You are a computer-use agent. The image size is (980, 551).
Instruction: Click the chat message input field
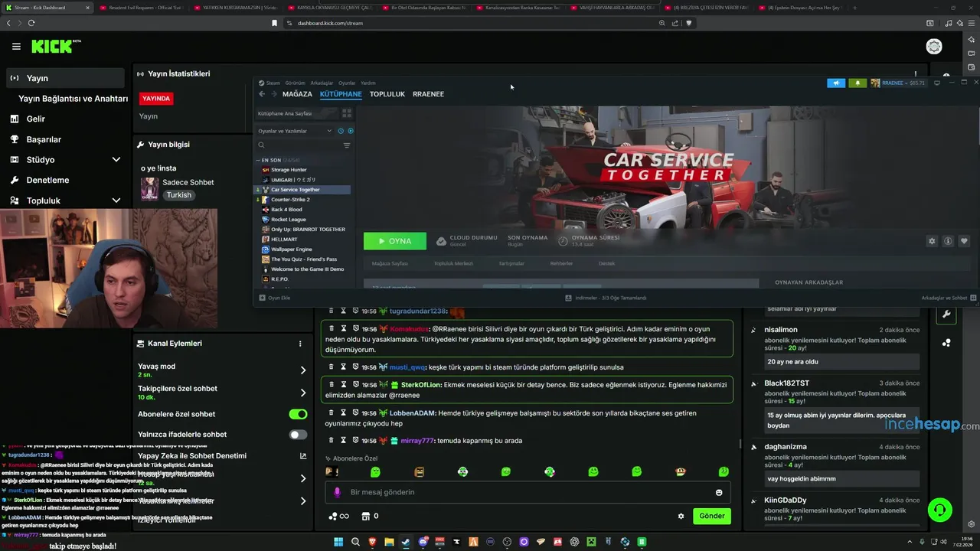click(x=528, y=492)
